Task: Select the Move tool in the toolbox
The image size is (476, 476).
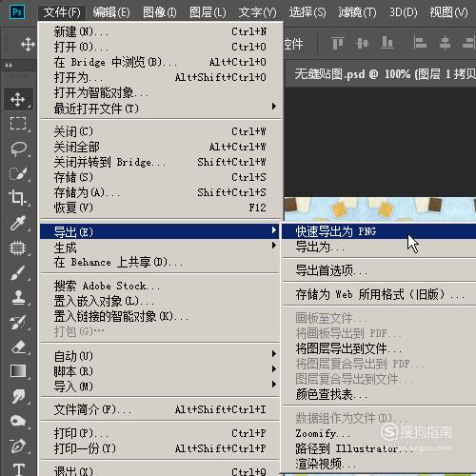Action: tap(18, 99)
